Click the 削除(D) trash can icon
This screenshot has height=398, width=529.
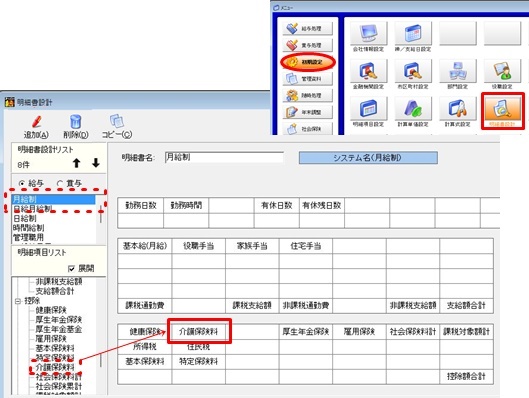[x=76, y=122]
